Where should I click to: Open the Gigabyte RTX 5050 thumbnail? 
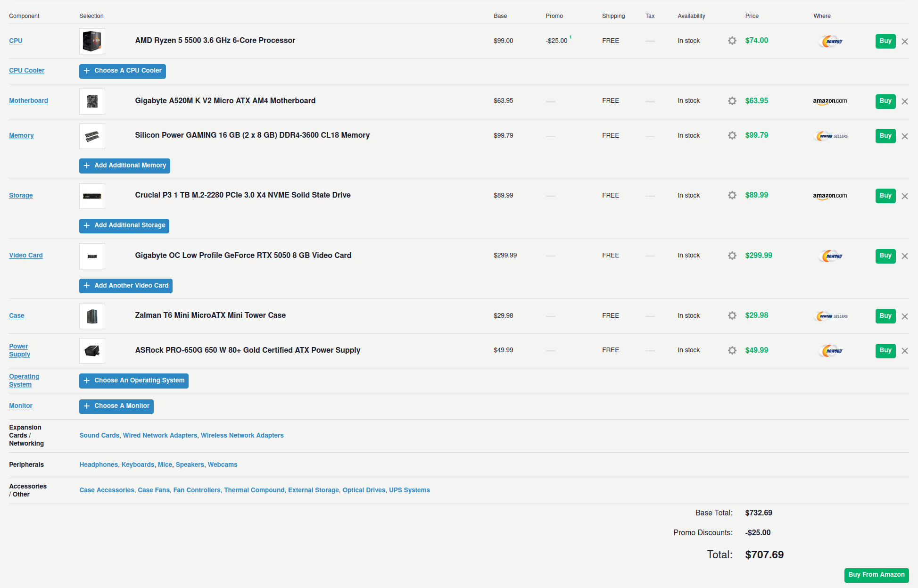pyautogui.click(x=92, y=256)
